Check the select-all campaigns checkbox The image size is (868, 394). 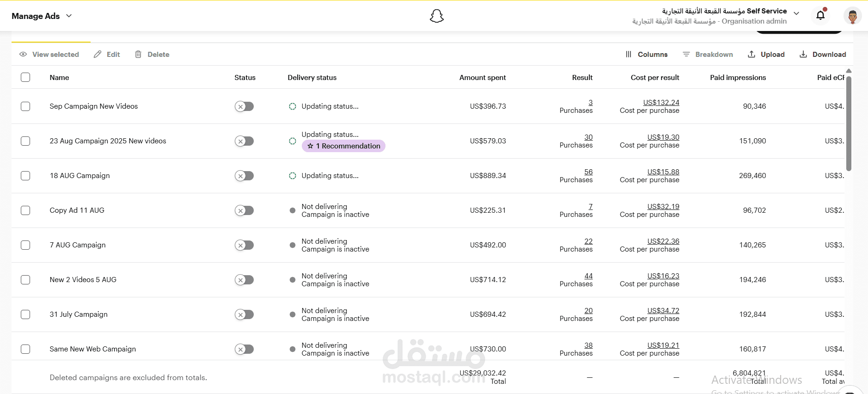(x=25, y=77)
